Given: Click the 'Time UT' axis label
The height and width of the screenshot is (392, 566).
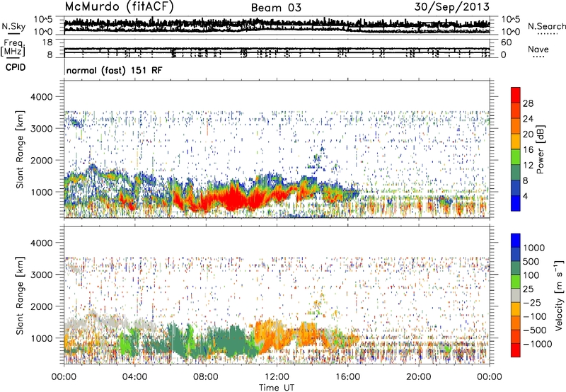Looking at the screenshot, I should (x=277, y=388).
